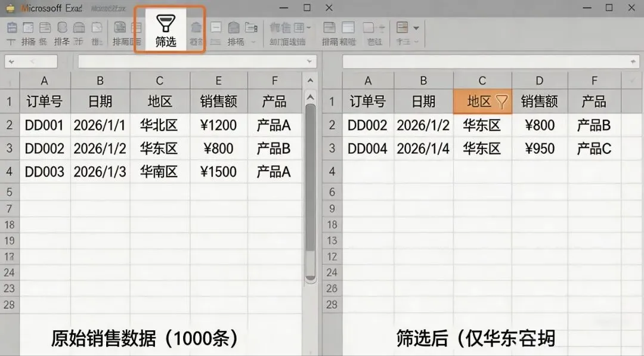Select cell 2026/1/4 in right sheet

(x=423, y=148)
